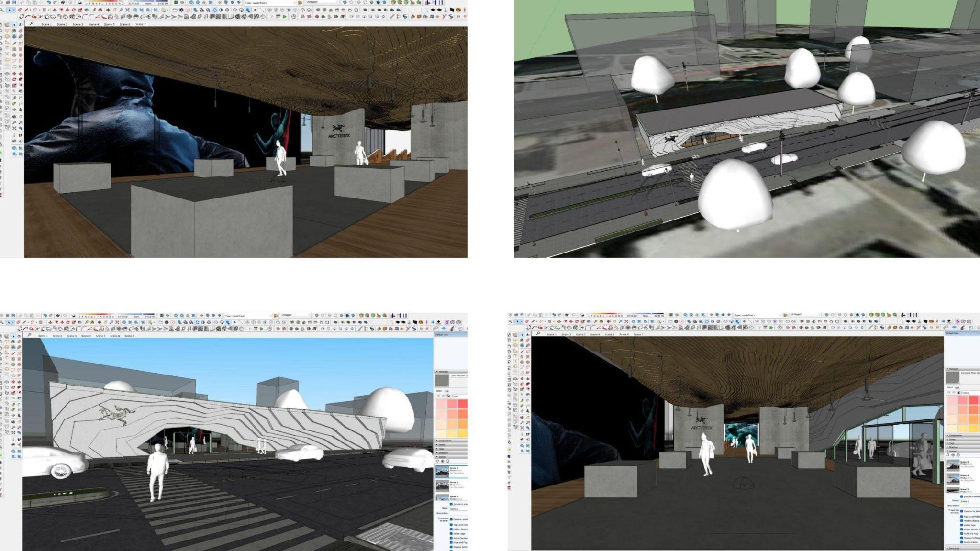Expand the Components panel in the bottom-left tray
This screenshot has width=980, height=551.
pyautogui.click(x=445, y=441)
